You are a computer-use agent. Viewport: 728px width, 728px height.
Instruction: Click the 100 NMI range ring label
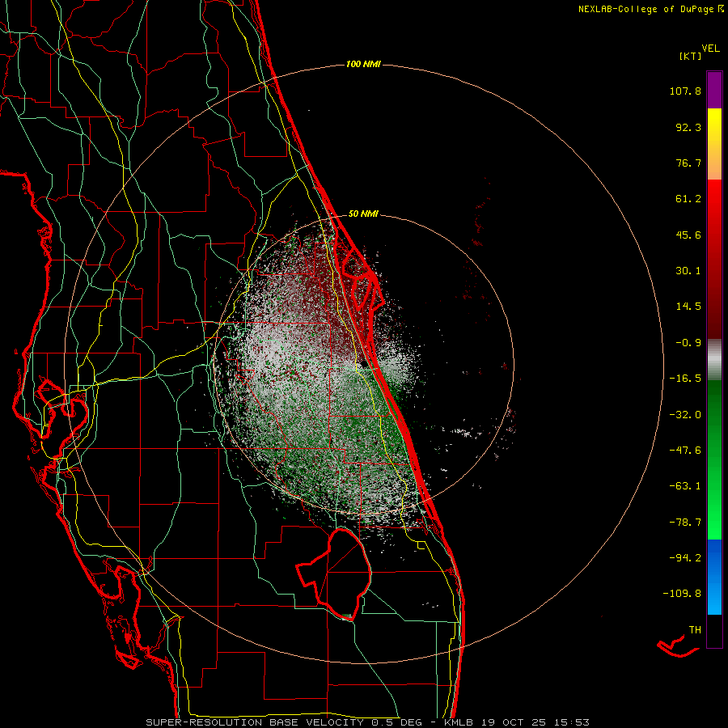(363, 64)
